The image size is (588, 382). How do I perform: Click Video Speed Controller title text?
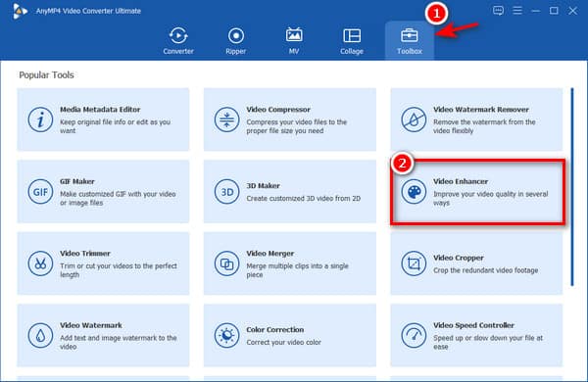[x=473, y=325]
